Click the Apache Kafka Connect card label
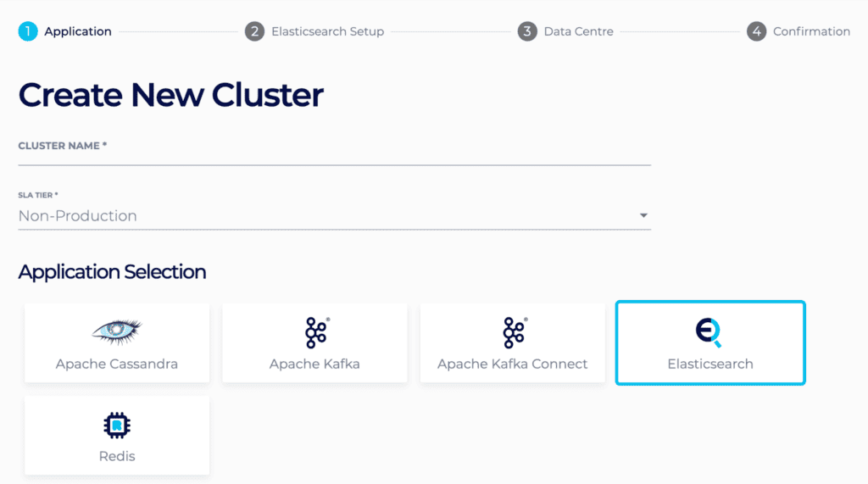The width and height of the screenshot is (868, 484). [513, 364]
